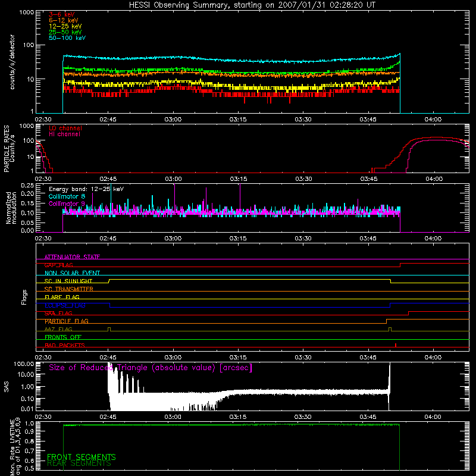Select the HI channel legend label
The image size is (476, 476).
click(x=64, y=134)
